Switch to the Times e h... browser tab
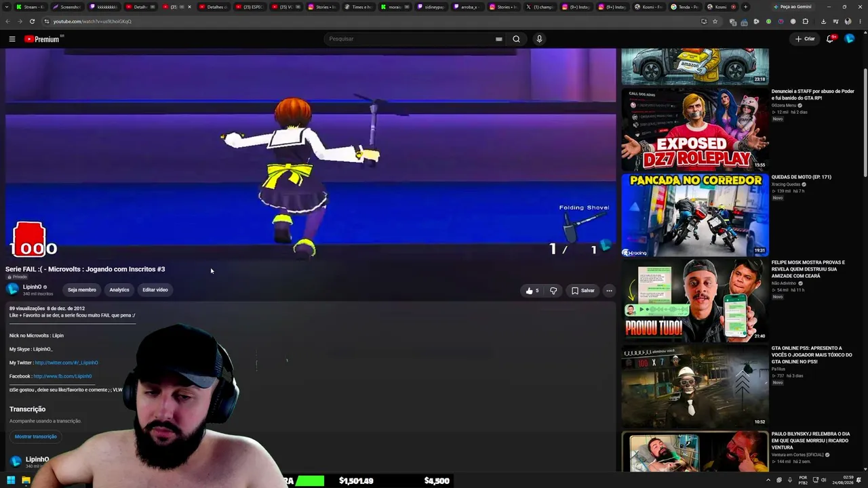The image size is (868, 488). (358, 7)
